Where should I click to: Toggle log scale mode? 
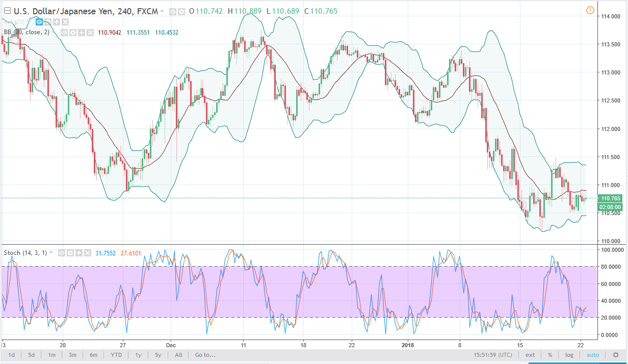pos(569,355)
